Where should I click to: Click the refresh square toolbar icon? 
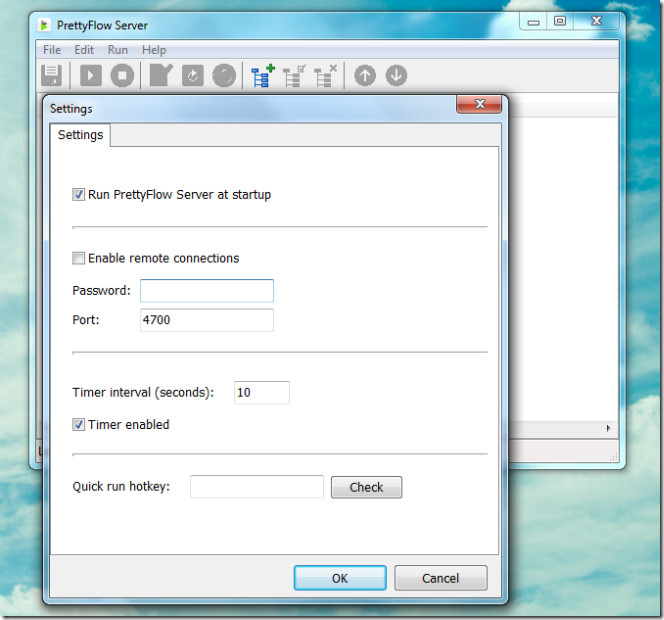(193, 75)
